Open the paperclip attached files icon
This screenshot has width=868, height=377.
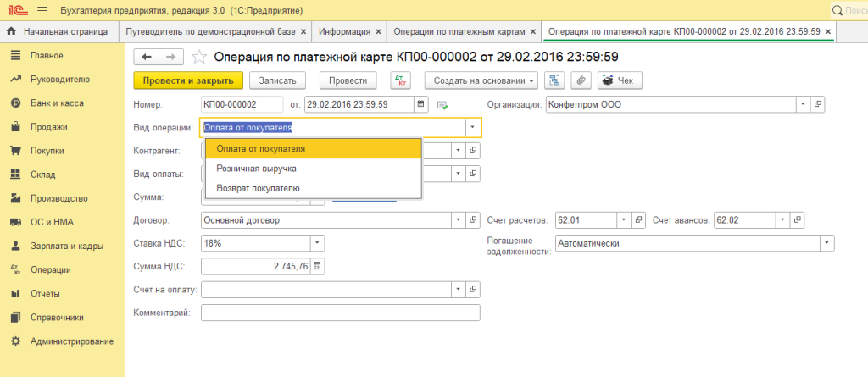581,80
